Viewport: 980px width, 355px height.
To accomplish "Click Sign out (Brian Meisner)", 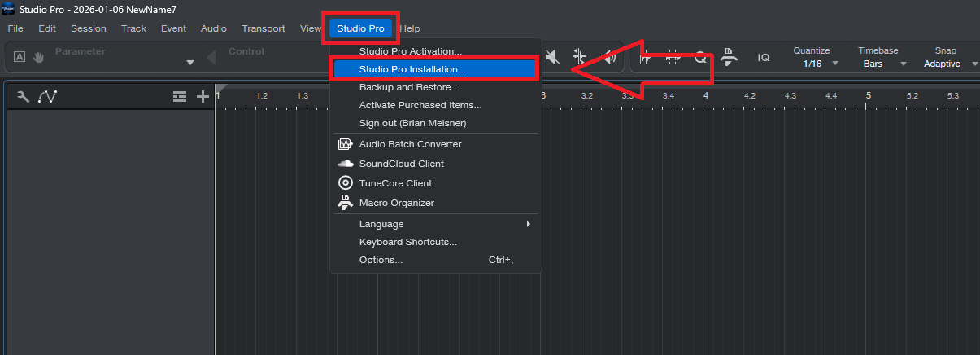I will (x=412, y=123).
